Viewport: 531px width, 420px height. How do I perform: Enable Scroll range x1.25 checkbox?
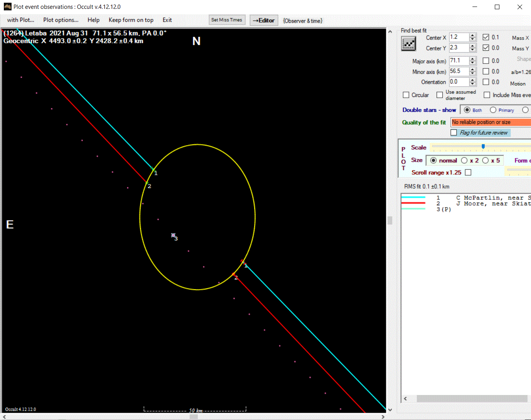[x=468, y=172]
